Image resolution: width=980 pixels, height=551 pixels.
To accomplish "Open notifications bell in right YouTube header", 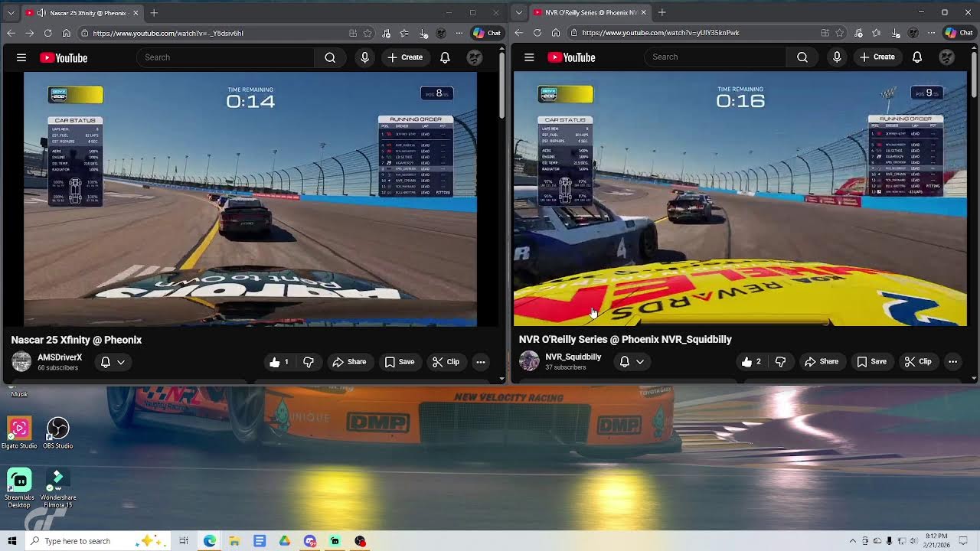I will click(917, 57).
